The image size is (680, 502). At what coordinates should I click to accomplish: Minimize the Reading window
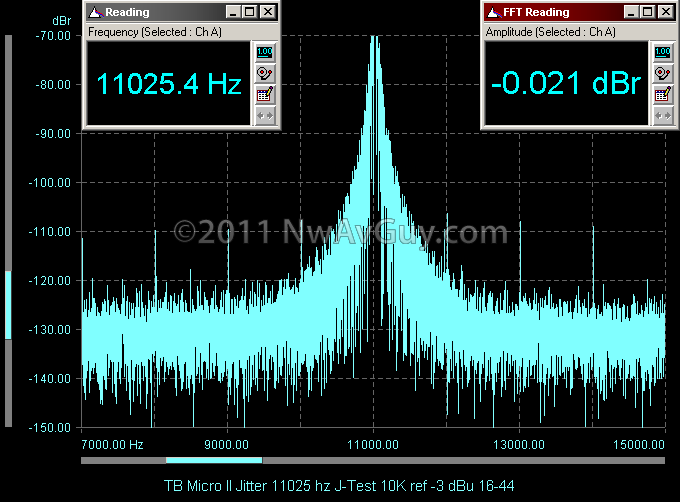pos(233,12)
